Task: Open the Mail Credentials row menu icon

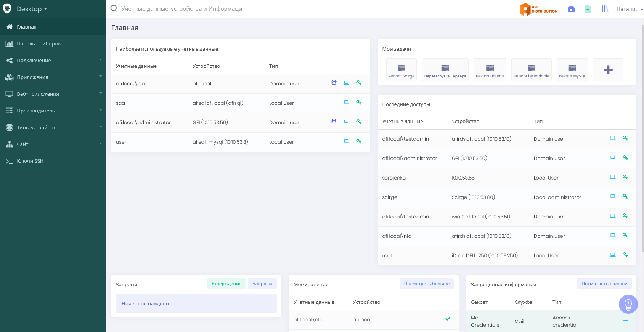Action: coord(626,321)
